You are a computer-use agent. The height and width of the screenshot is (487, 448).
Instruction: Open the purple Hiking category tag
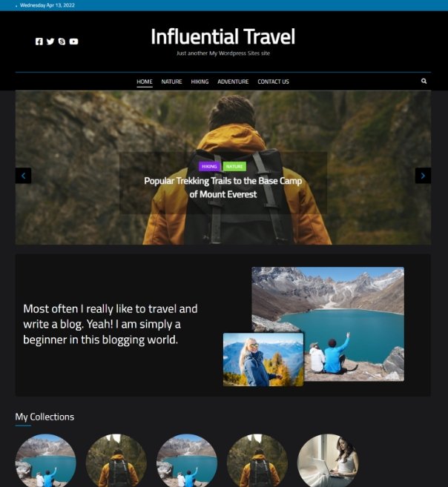(209, 167)
